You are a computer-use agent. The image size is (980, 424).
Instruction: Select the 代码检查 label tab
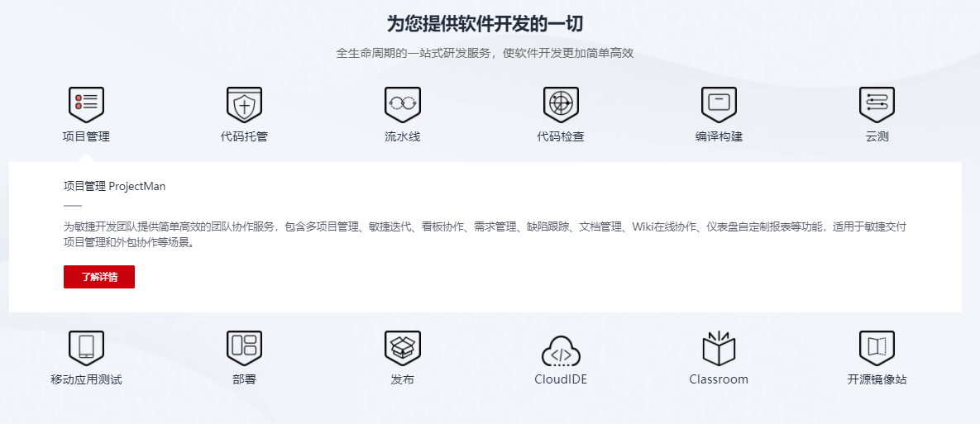pos(561,136)
